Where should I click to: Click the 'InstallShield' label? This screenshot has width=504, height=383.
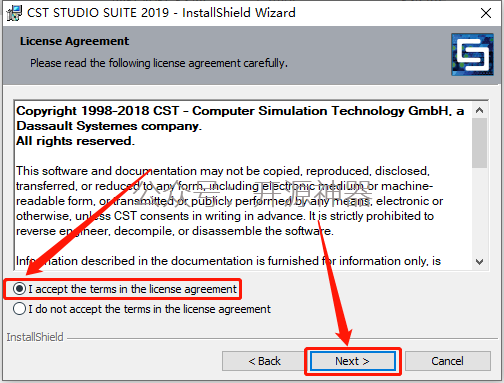[x=35, y=337]
